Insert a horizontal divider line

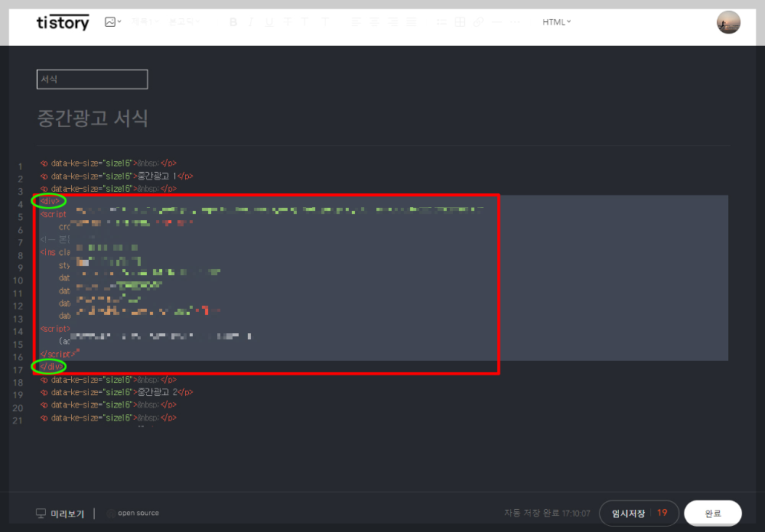[496, 22]
